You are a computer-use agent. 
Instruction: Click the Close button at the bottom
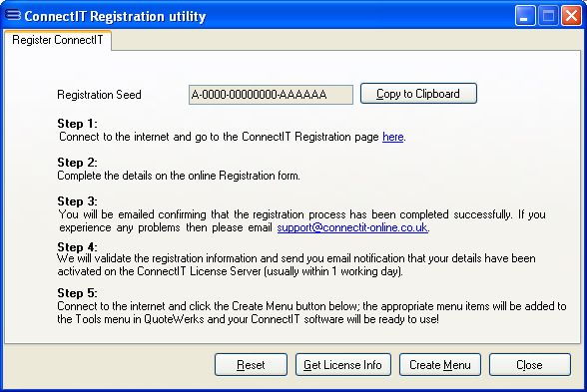(530, 365)
